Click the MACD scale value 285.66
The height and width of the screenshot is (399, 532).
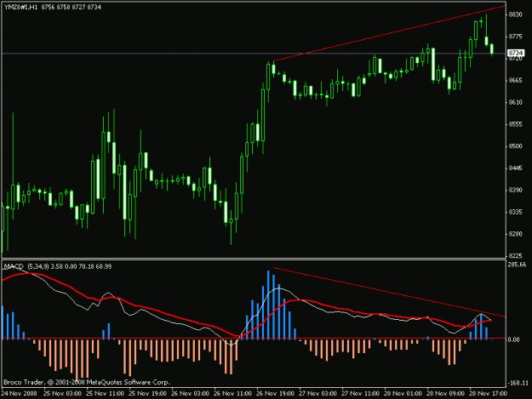[517, 265]
